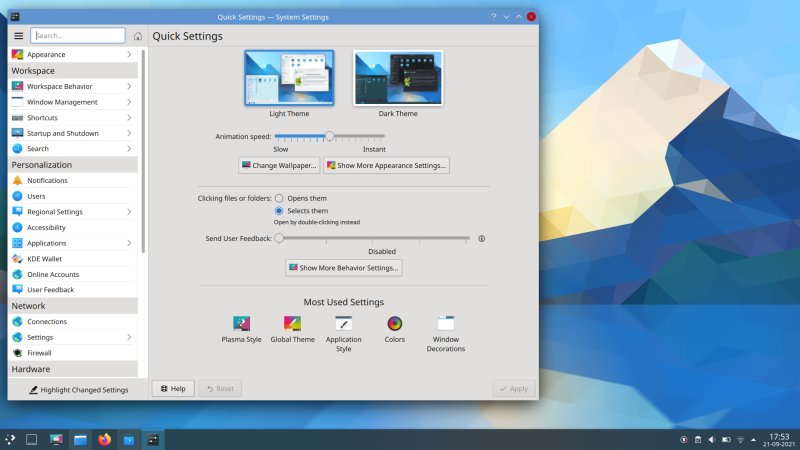Click the Change Wallpaper button

[279, 165]
